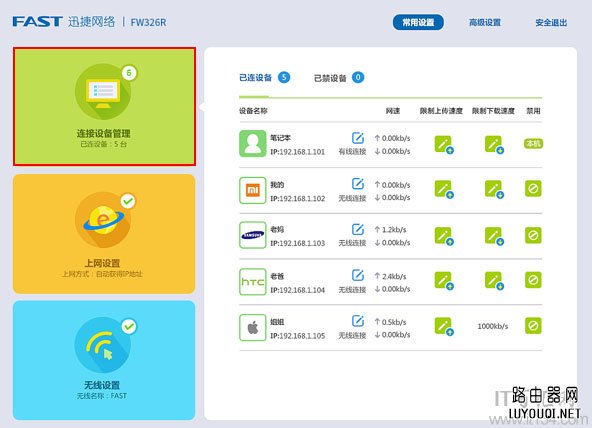Edit name of 笔记本 device
This screenshot has height=428, width=592.
tap(358, 138)
